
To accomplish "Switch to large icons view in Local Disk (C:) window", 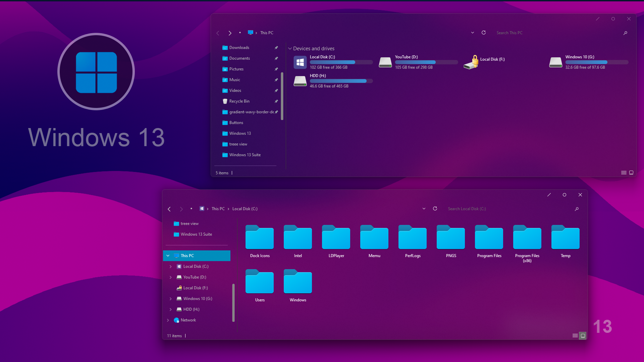I will click(583, 336).
